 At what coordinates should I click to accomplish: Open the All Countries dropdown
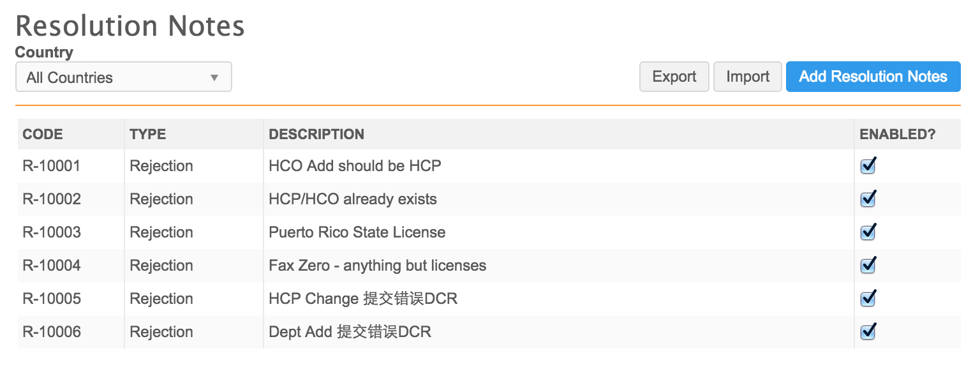coord(123,77)
